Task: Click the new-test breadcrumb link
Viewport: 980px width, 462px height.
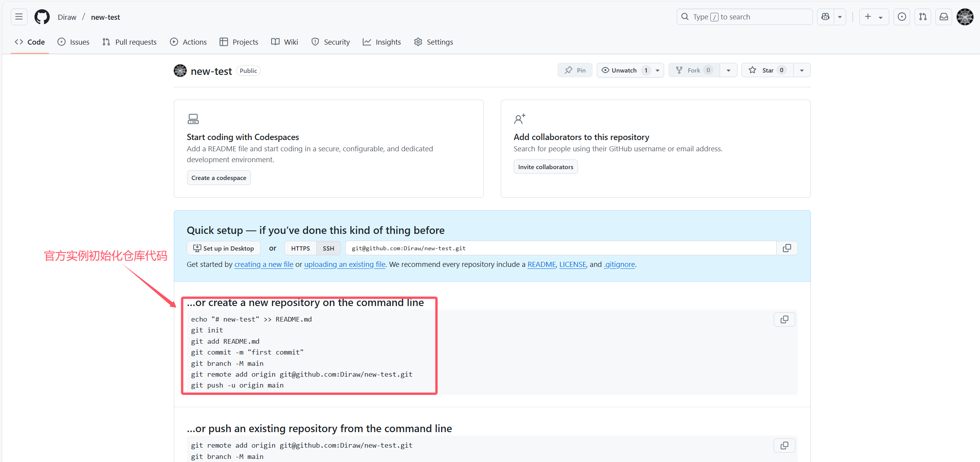Action: pos(106,17)
